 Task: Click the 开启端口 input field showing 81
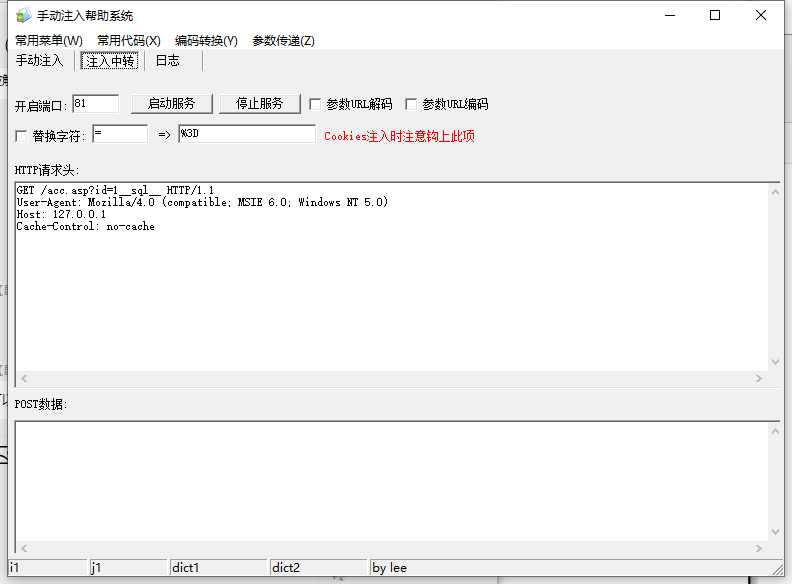point(95,104)
